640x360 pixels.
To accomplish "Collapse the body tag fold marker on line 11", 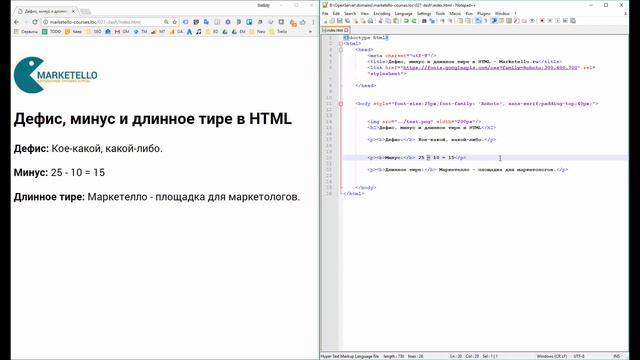I will point(341,104).
